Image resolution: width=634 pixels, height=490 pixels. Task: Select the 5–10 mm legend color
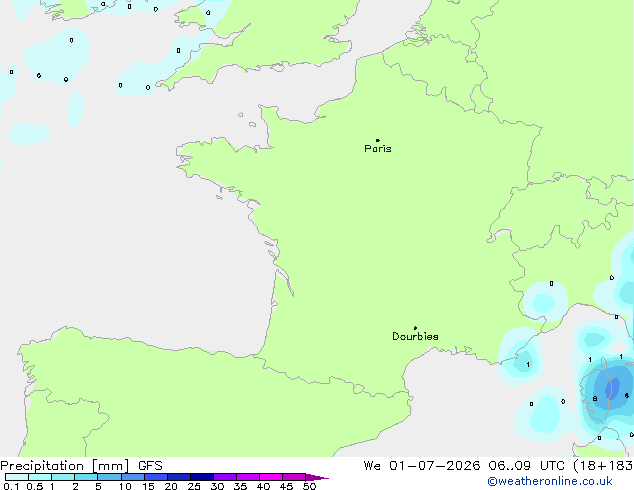(x=109, y=477)
